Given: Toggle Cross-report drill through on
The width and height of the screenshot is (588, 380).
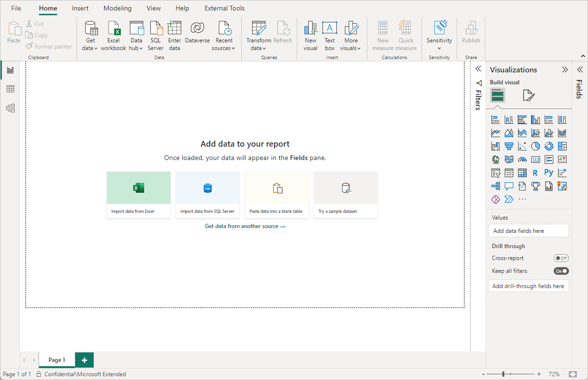Looking at the screenshot, I should 561,258.
